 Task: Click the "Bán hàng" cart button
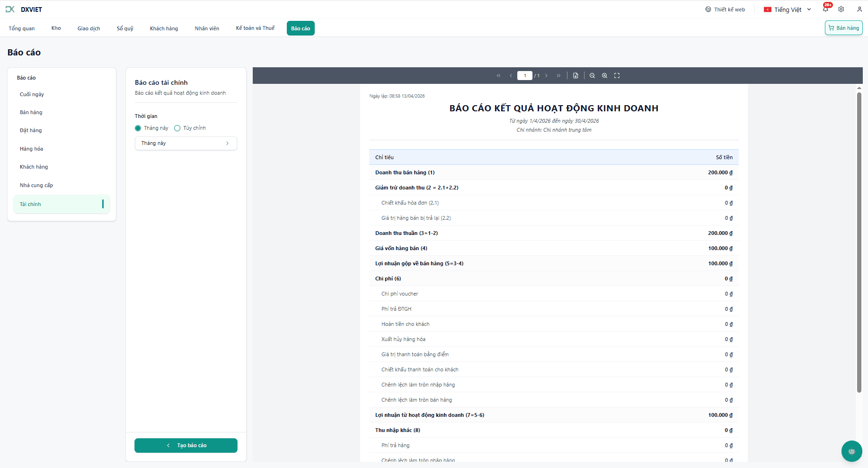[843, 28]
